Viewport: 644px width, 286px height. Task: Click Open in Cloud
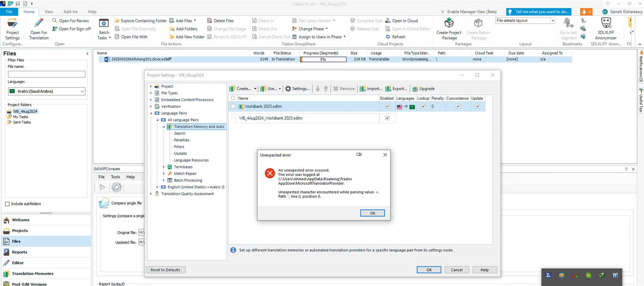click(x=401, y=21)
